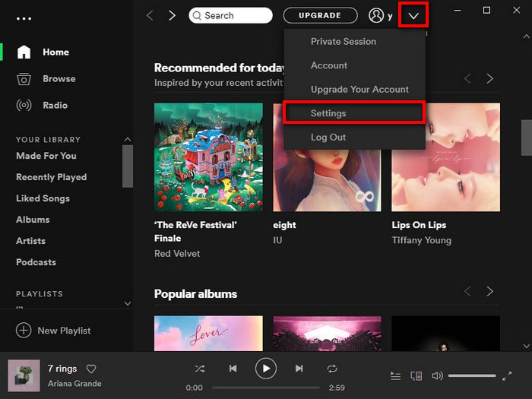This screenshot has width=532, height=399.
Task: Click the Home label in sidebar
Action: [56, 52]
